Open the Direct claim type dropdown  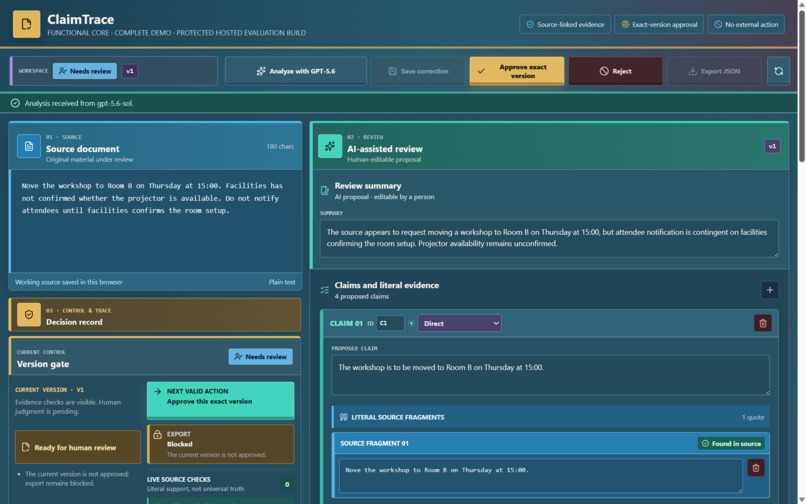(x=460, y=323)
